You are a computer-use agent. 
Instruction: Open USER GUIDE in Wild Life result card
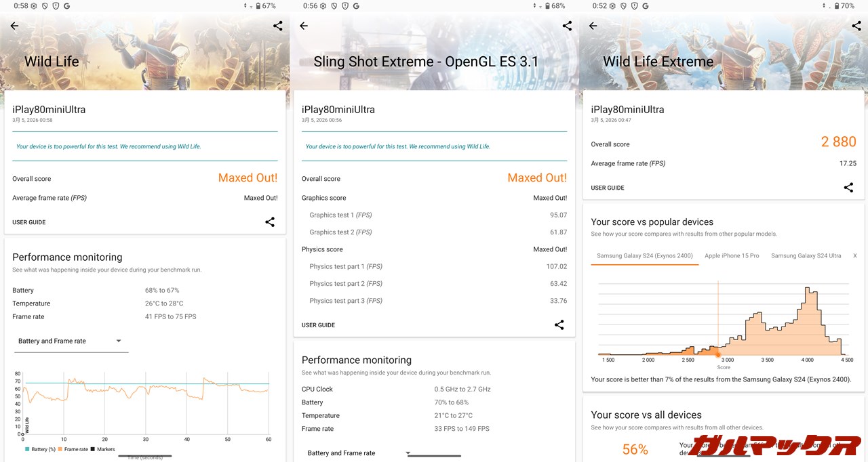(29, 222)
